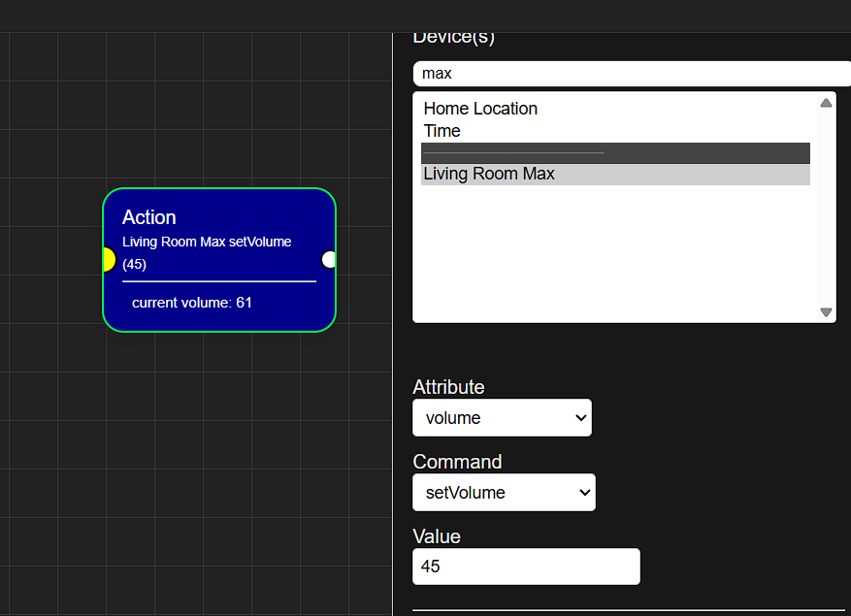The width and height of the screenshot is (851, 616).
Task: Choose Time from the device list
Action: tap(442, 131)
